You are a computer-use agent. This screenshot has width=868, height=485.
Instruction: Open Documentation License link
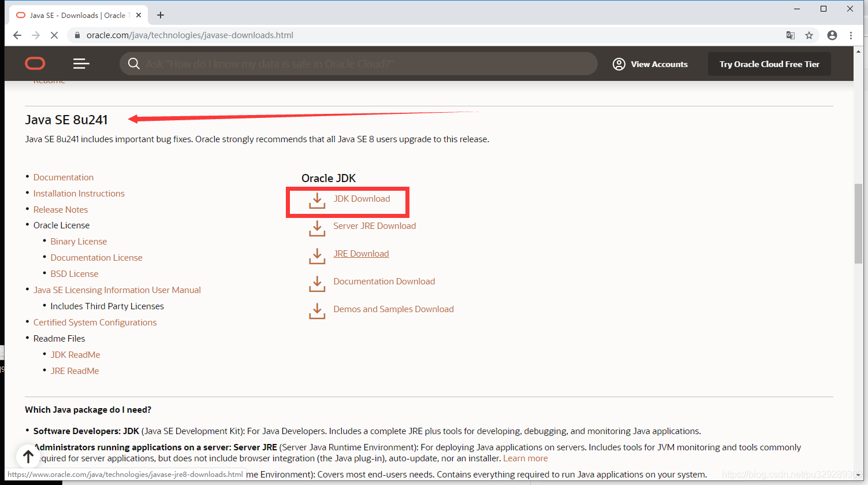[96, 258]
